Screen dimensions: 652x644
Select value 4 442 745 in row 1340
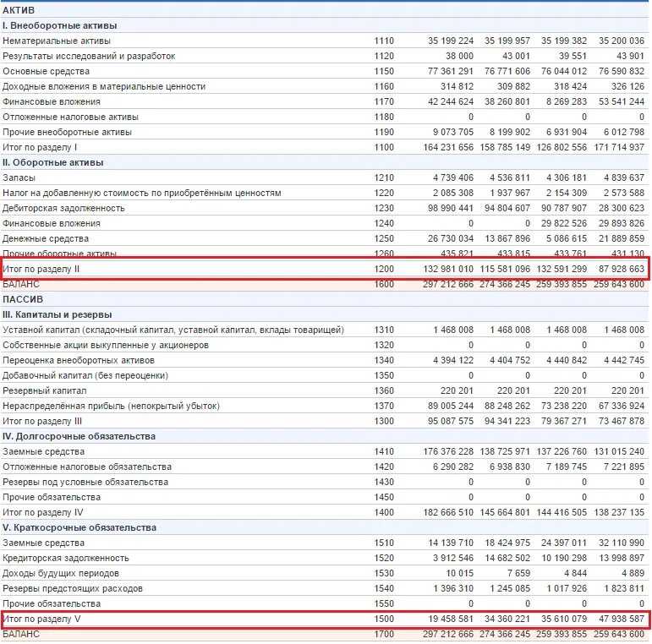tap(624, 360)
